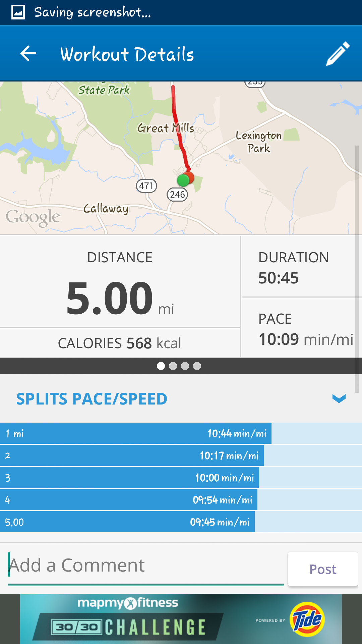This screenshot has width=362, height=644.
Task: Tap the pencil edit workout icon
Action: (x=338, y=54)
